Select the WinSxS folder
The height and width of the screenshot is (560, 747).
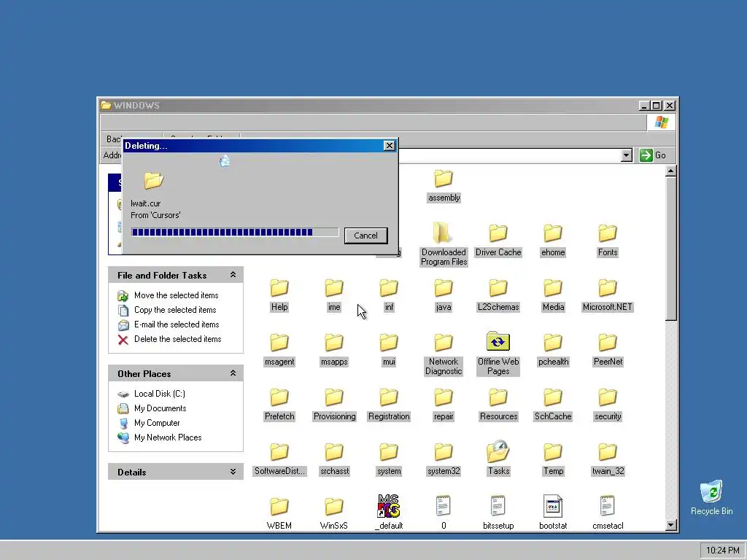pyautogui.click(x=334, y=513)
